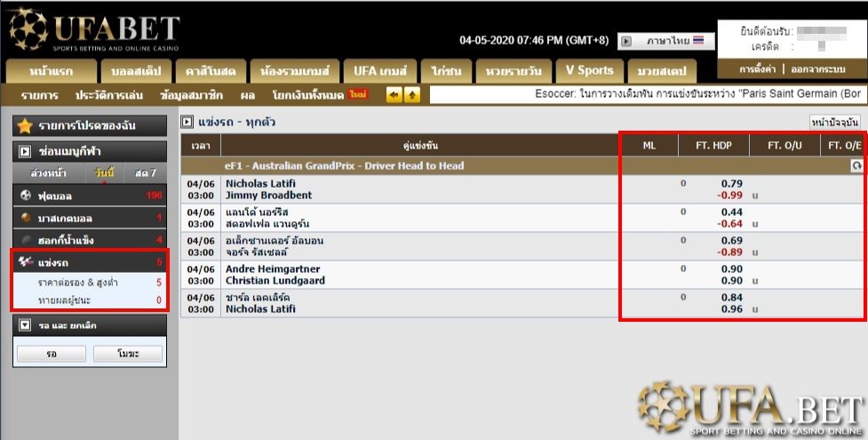Open the results menu item

coord(248,95)
